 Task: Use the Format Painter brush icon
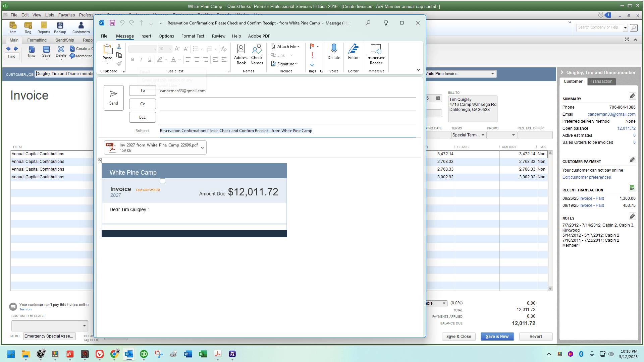pyautogui.click(x=119, y=63)
